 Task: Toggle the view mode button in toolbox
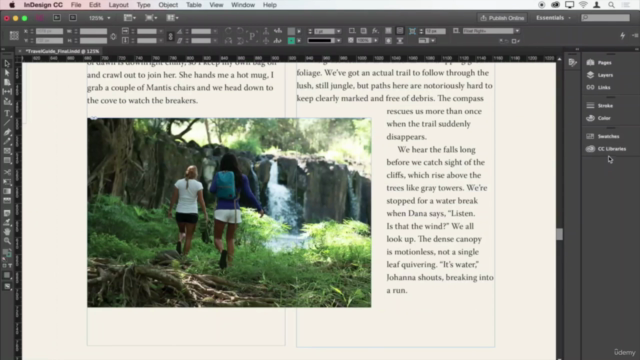point(7,287)
